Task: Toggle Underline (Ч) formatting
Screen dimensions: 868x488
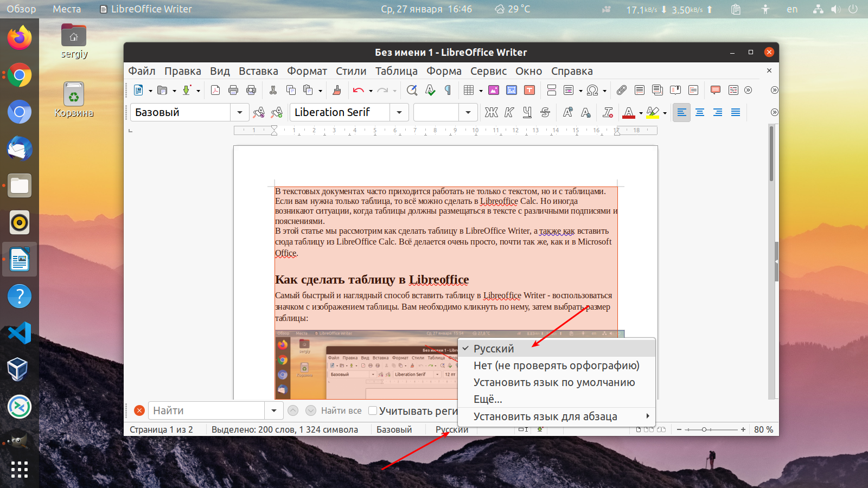Action: (x=527, y=112)
